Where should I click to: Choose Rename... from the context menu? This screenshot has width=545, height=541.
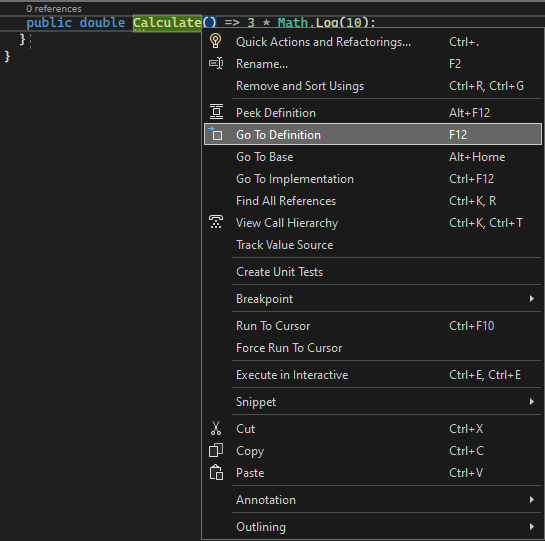[x=373, y=64]
